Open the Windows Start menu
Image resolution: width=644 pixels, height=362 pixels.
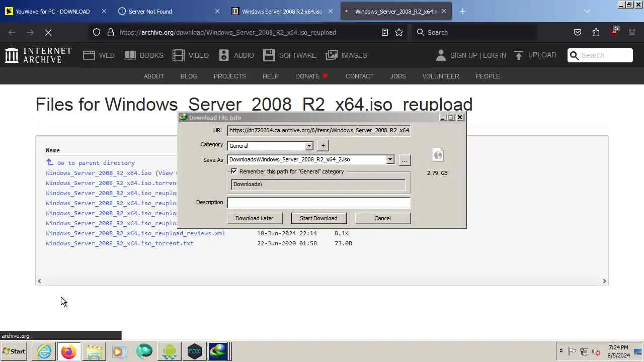(14, 351)
